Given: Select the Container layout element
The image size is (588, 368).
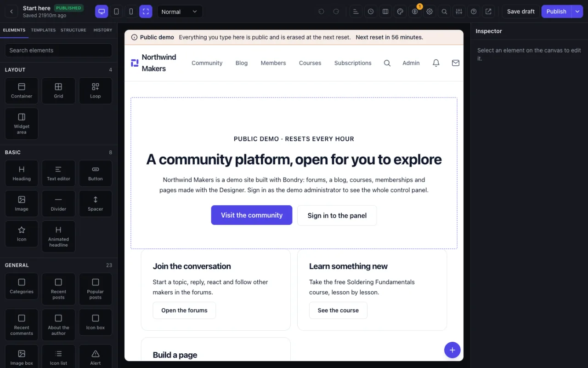Looking at the screenshot, I should pos(22,91).
